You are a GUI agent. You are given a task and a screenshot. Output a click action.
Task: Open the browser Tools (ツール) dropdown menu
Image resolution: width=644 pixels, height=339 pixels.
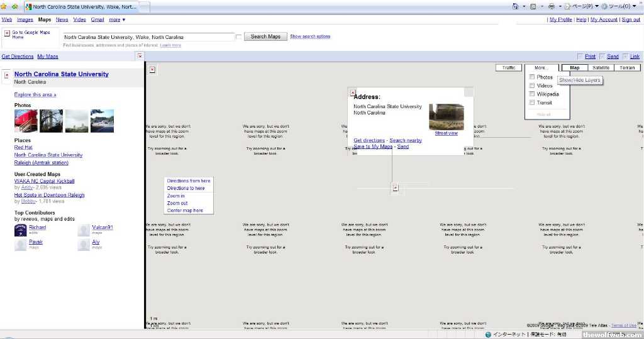(619, 6)
